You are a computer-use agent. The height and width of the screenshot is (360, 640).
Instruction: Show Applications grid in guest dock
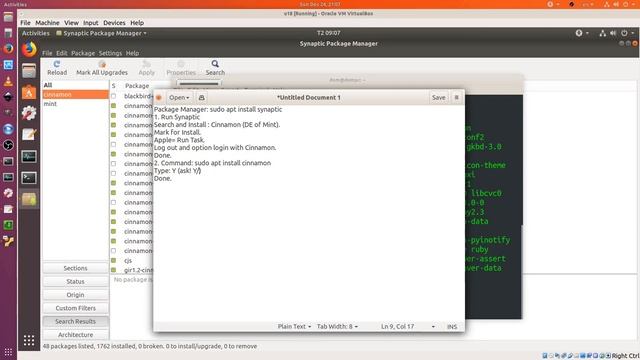(x=29, y=340)
